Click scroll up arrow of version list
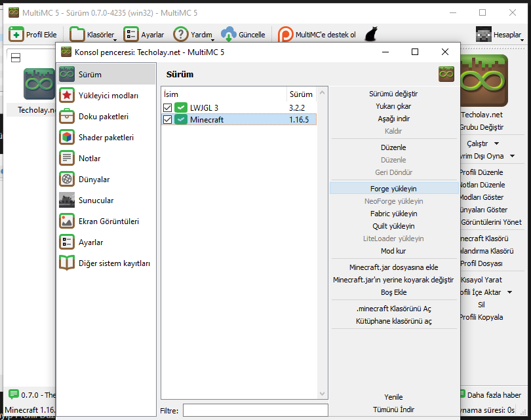 (x=322, y=92)
